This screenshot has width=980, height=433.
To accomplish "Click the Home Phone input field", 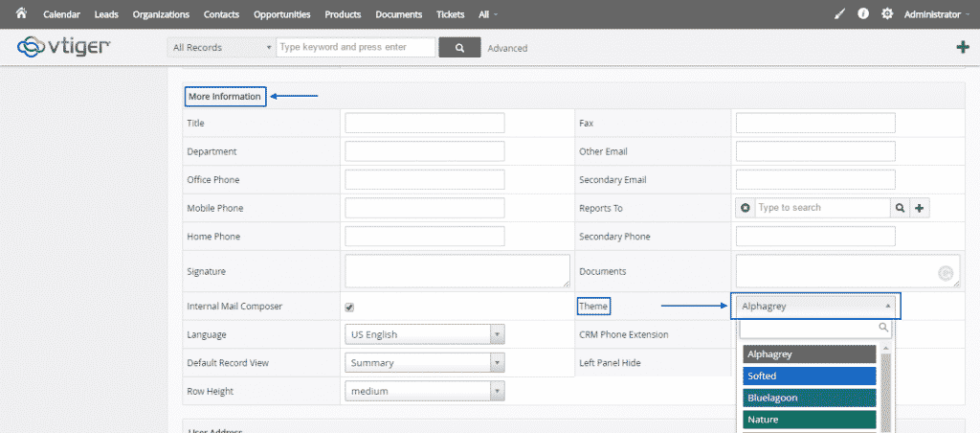I will [x=424, y=237].
